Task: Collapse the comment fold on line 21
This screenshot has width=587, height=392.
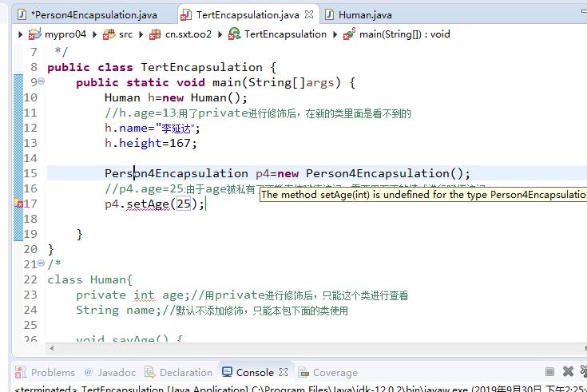Action: (x=42, y=263)
